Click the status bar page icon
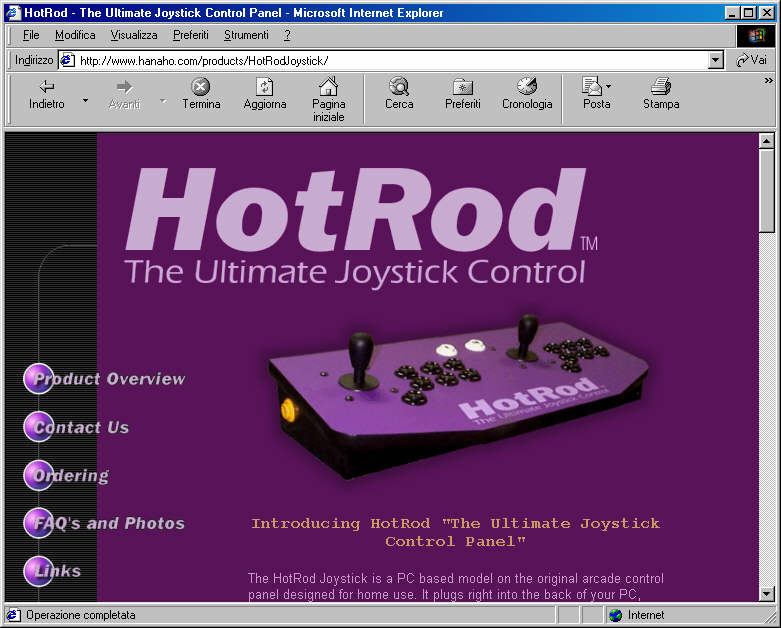Screen dimensions: 781x628 (x=13, y=616)
